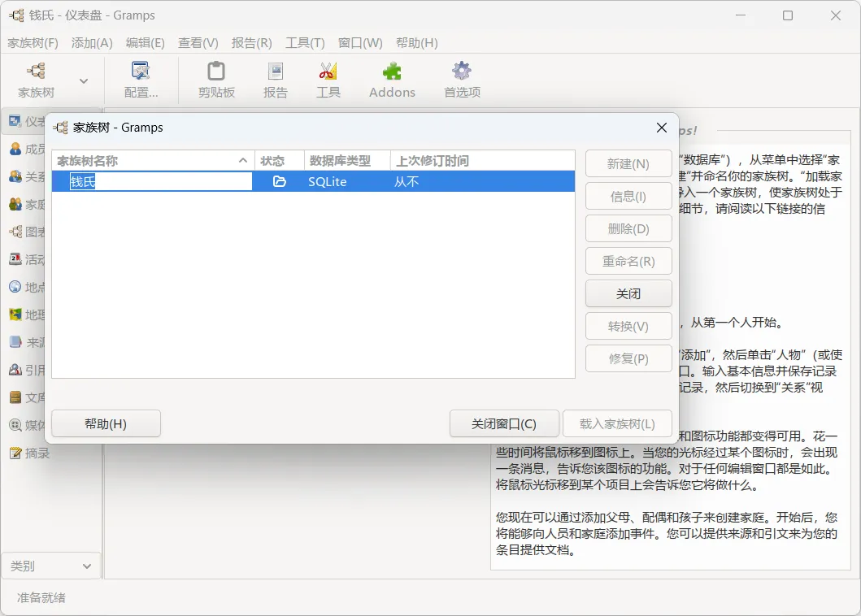
Task: Click the 信息(I) button
Action: pos(628,196)
